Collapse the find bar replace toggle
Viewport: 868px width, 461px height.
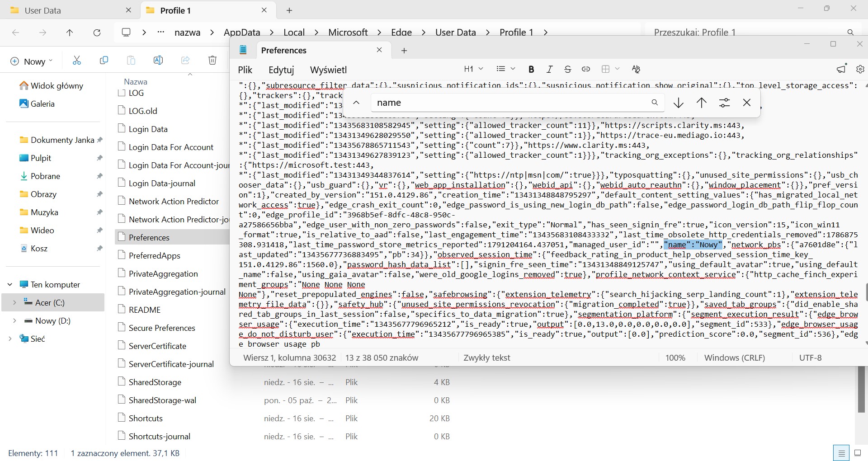pyautogui.click(x=356, y=103)
